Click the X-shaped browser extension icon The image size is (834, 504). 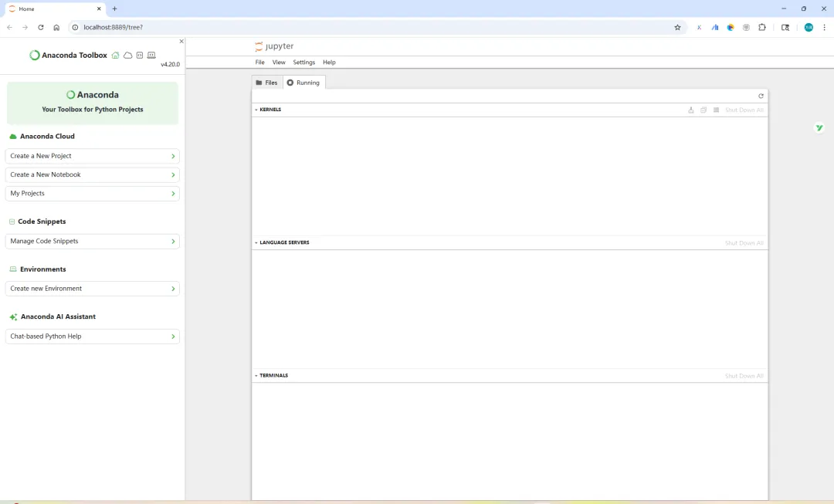coord(699,28)
